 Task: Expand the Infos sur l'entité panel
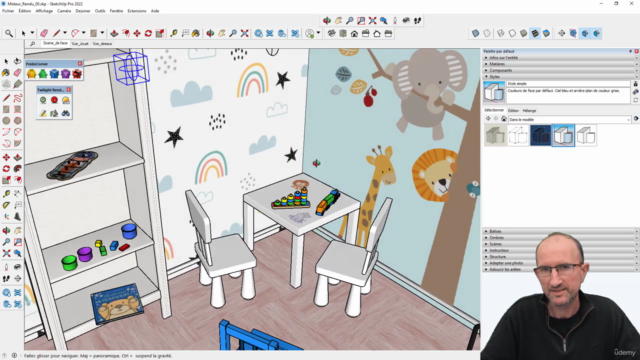561,58
